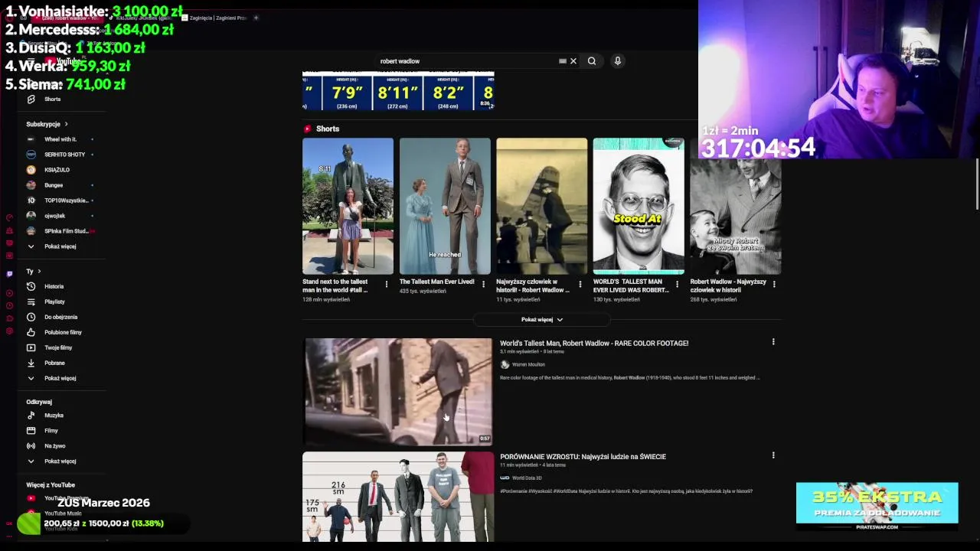
Task: Open Playlisty in the sidebar
Action: (54, 302)
